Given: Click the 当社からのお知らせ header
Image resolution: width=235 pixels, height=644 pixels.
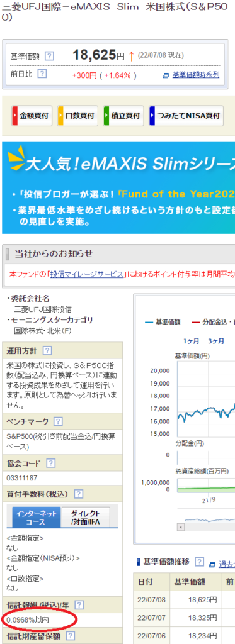Looking at the screenshot, I should coord(54,253).
